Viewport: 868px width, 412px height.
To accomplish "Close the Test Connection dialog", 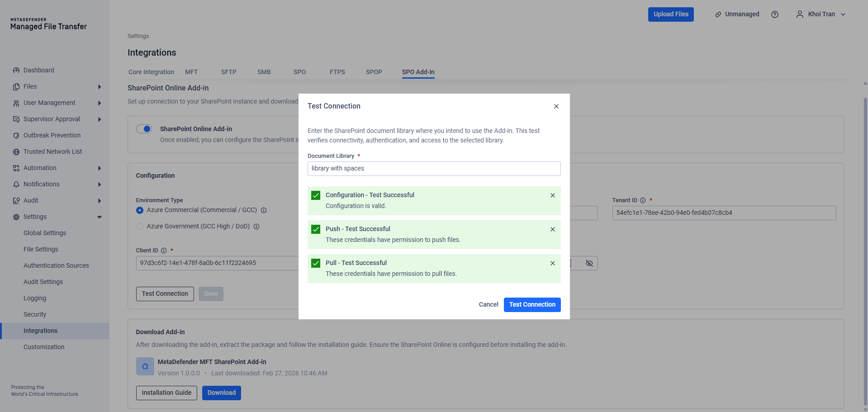I will tap(556, 106).
